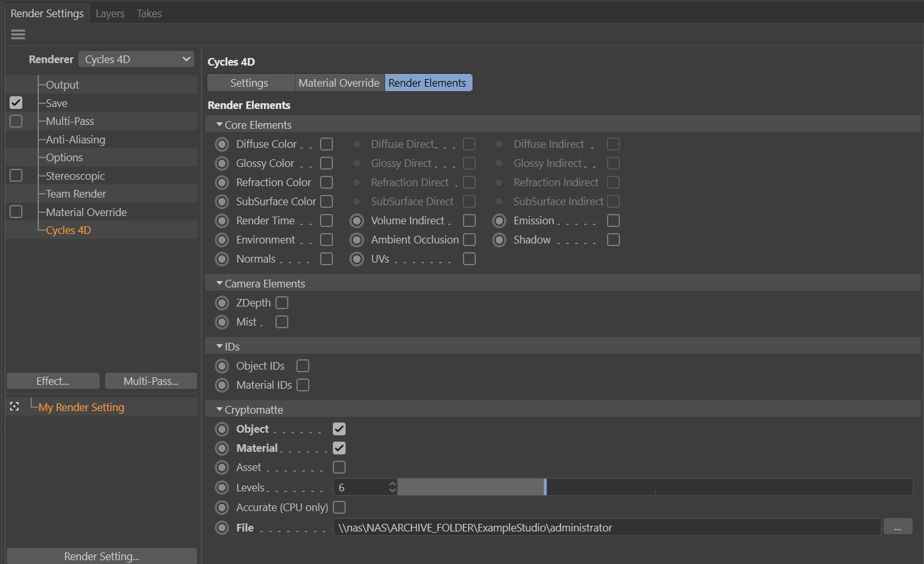
Task: Uncheck the Cryptomatte Object checkbox
Action: tap(339, 429)
